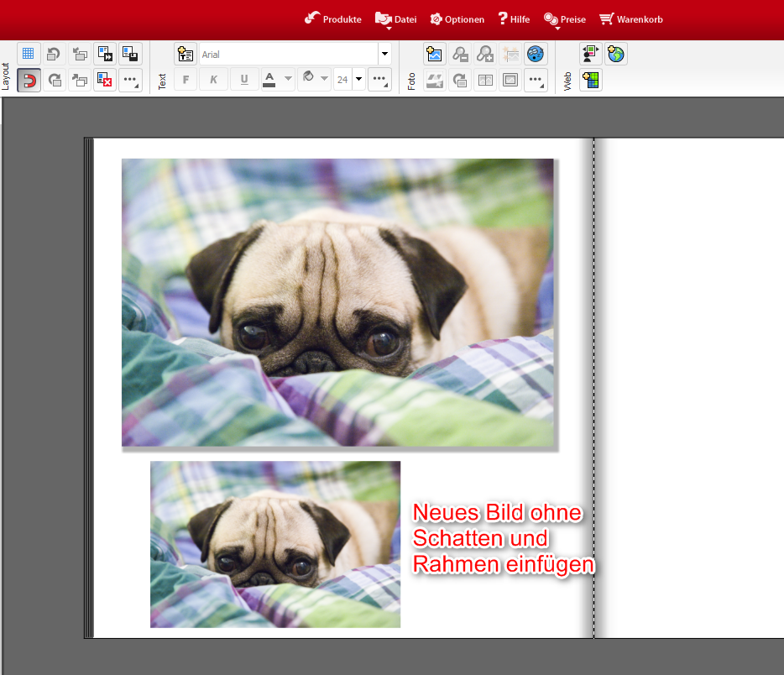Toggle the magnet snap tool
The image size is (784, 675).
click(x=29, y=81)
